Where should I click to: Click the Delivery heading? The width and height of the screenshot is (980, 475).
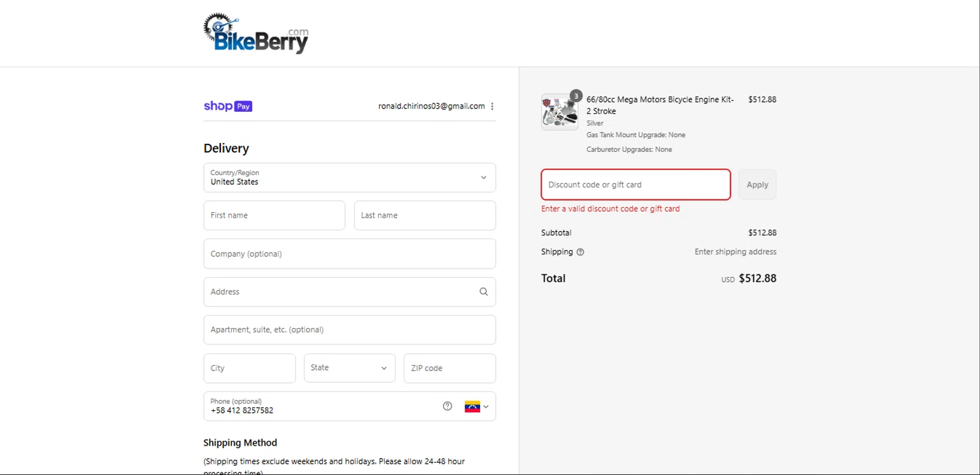click(x=226, y=148)
